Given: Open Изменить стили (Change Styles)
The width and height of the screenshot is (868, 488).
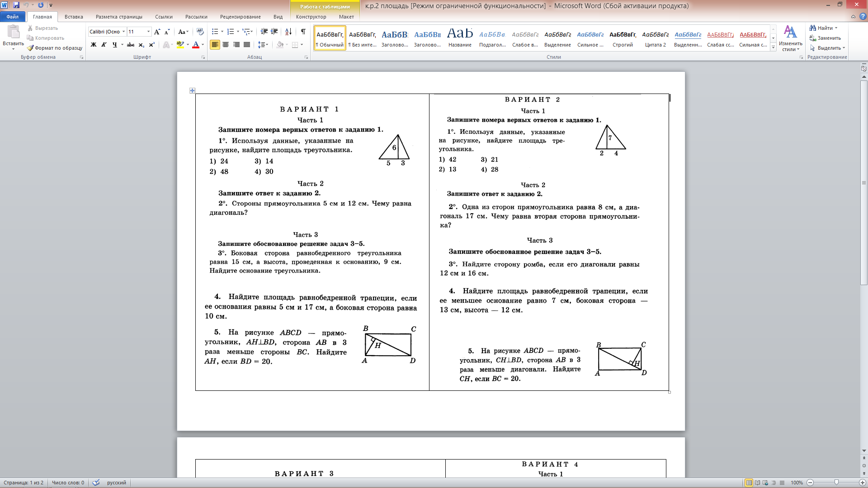Looking at the screenshot, I should [791, 38].
